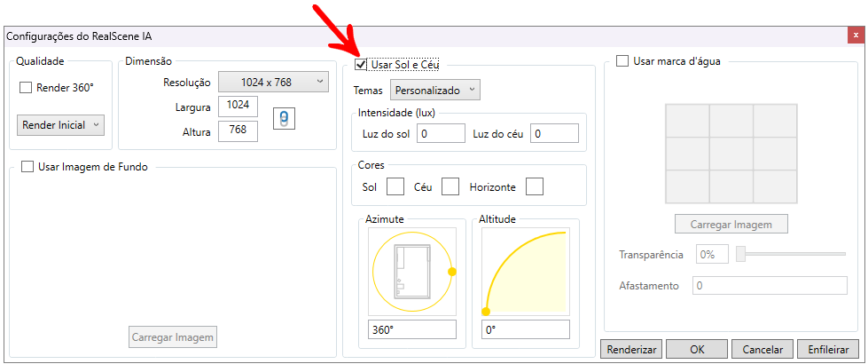Image resolution: width=868 pixels, height=364 pixels.
Task: Toggle Usar Imagem de Fundo checkbox
Action: point(27,166)
